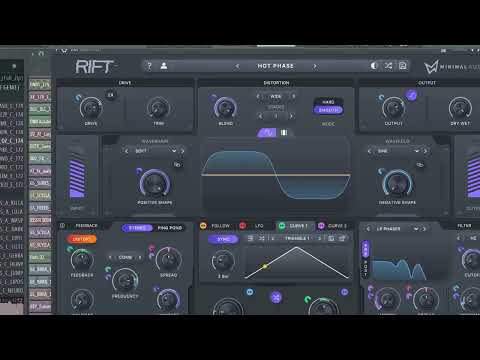The width and height of the screenshot is (480, 360).
Task: Click the save preset disk icon
Action: pyautogui.click(x=403, y=66)
